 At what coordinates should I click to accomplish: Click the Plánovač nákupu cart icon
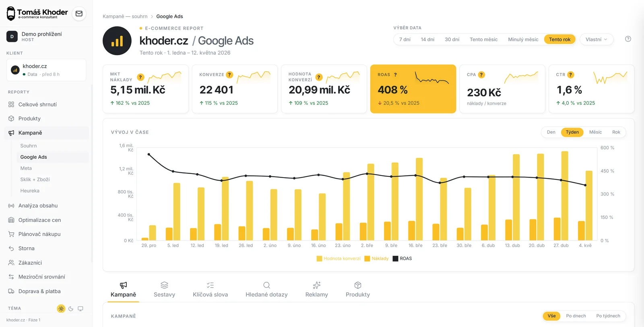pyautogui.click(x=11, y=234)
